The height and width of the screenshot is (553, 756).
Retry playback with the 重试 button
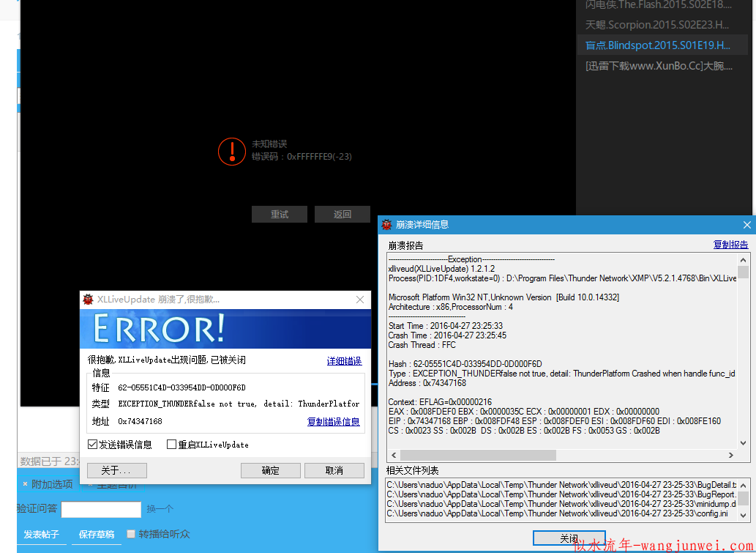pos(279,215)
